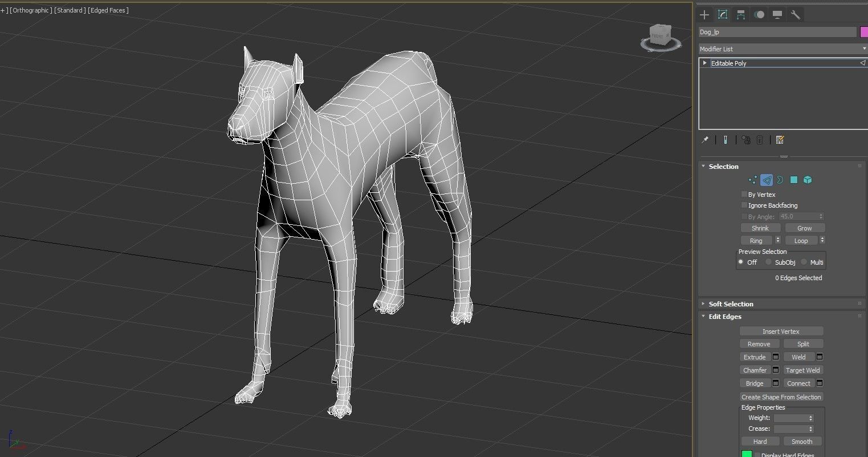
Task: Open the Edged Faces viewport menu
Action: point(108,10)
